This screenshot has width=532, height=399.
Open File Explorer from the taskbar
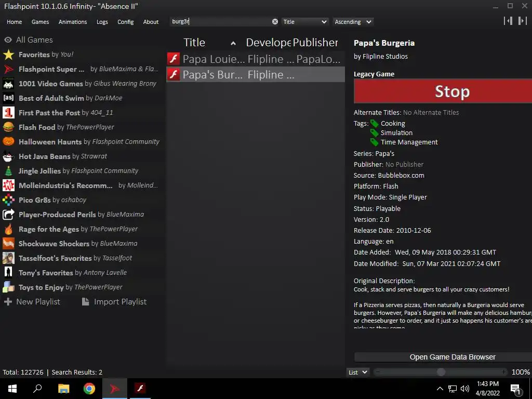coord(63,389)
